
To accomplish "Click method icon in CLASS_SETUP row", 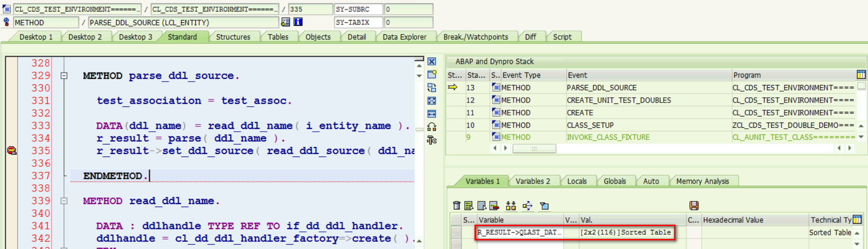I will [x=496, y=125].
